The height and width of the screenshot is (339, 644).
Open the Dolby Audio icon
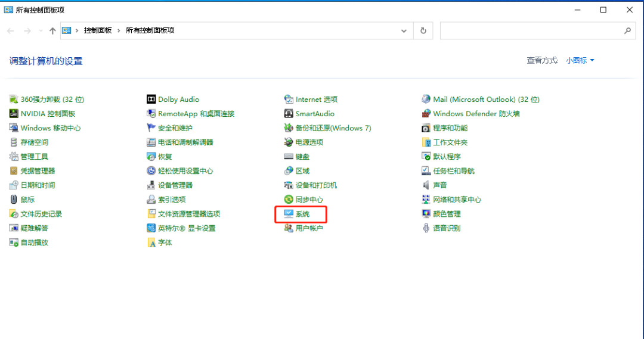pyautogui.click(x=151, y=99)
